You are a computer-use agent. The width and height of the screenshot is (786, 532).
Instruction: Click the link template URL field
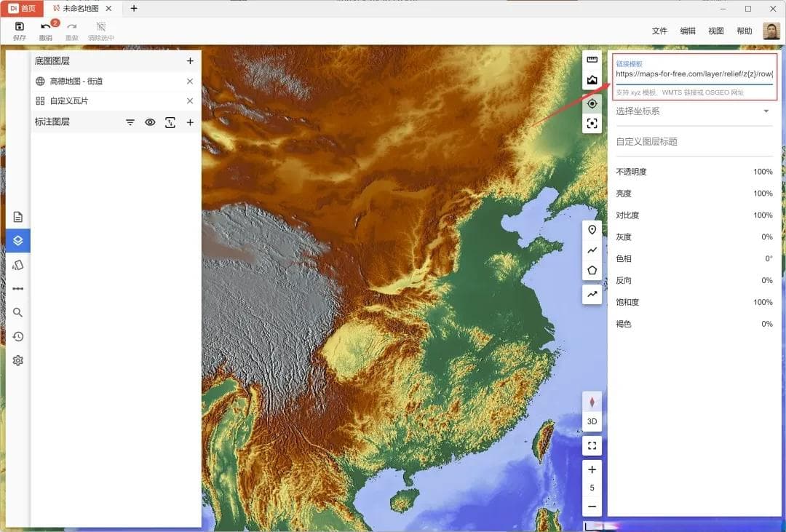[694, 74]
